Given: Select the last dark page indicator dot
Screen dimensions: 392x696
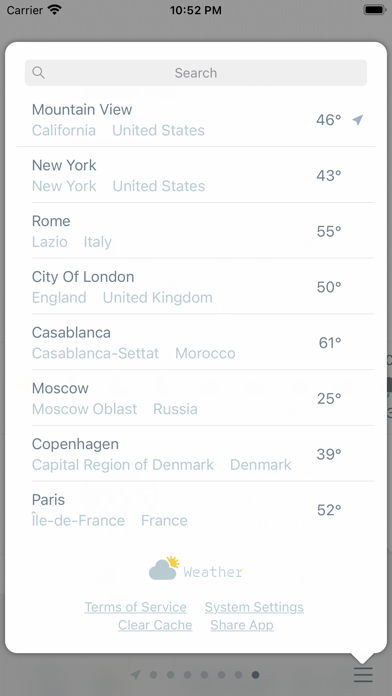Looking at the screenshot, I should 255,675.
